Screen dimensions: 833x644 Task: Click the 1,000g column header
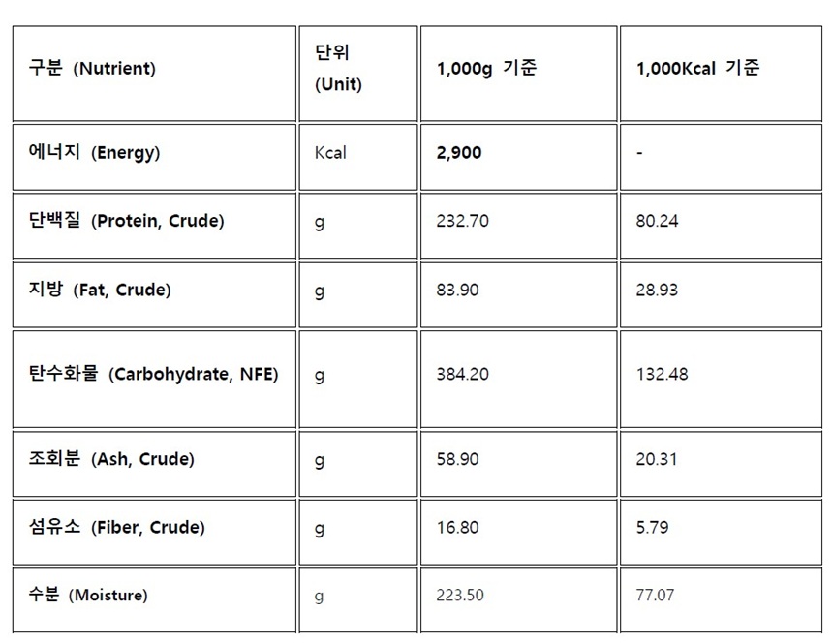pos(487,69)
